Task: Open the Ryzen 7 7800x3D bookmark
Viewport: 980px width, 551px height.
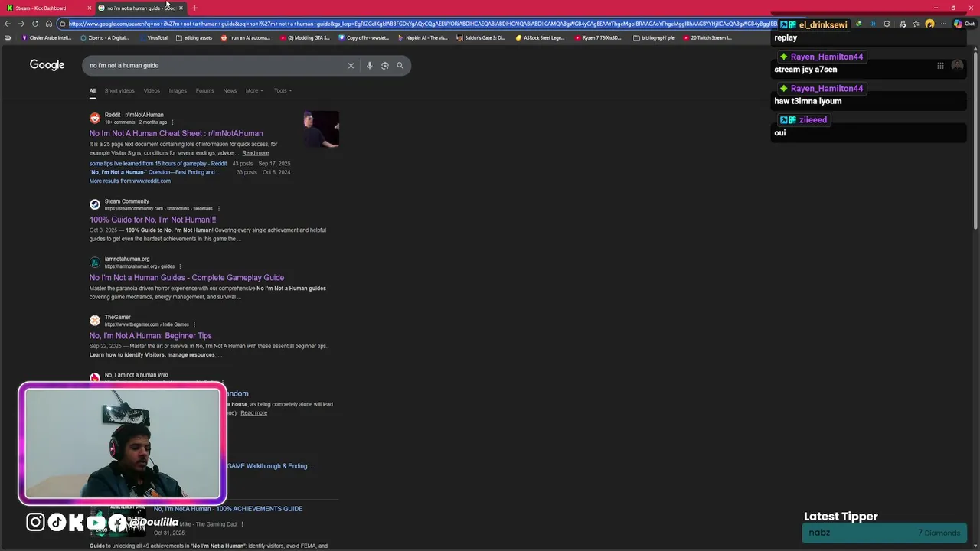Action: 598,37
